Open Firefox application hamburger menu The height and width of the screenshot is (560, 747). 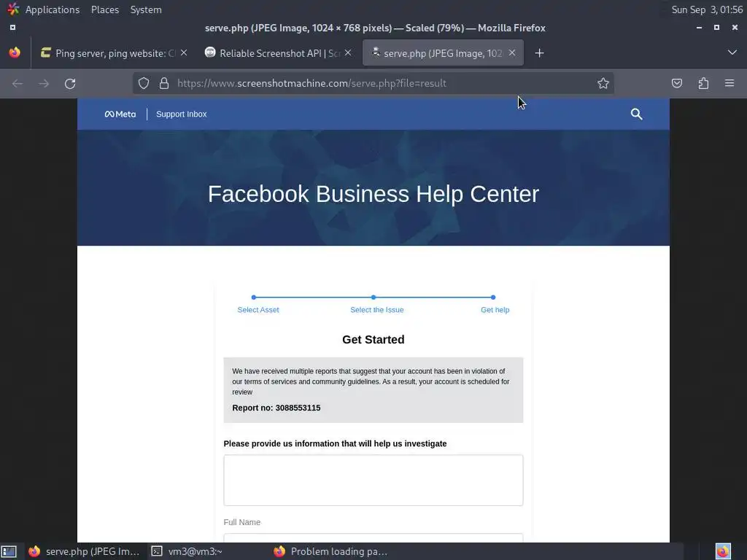729,83
